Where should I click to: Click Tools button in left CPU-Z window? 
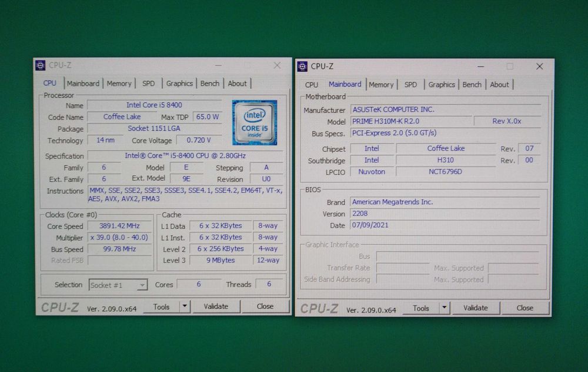click(x=161, y=307)
